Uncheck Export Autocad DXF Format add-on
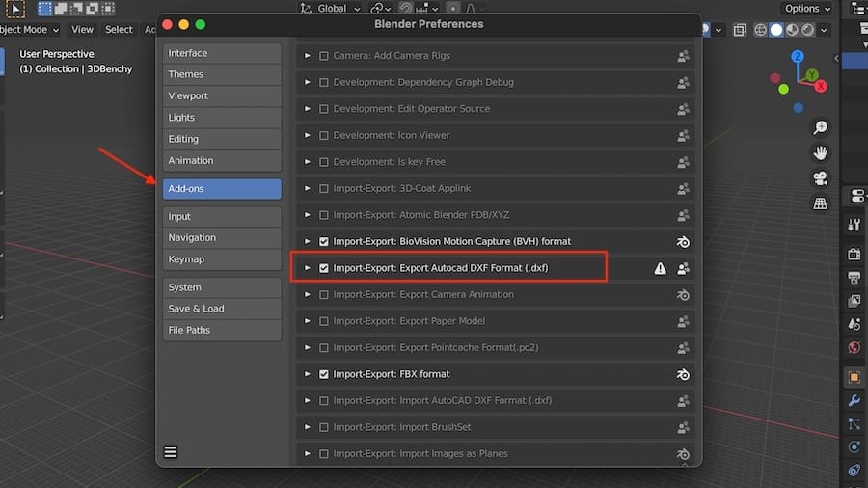Screen dimensions: 868x488 (x=324, y=268)
